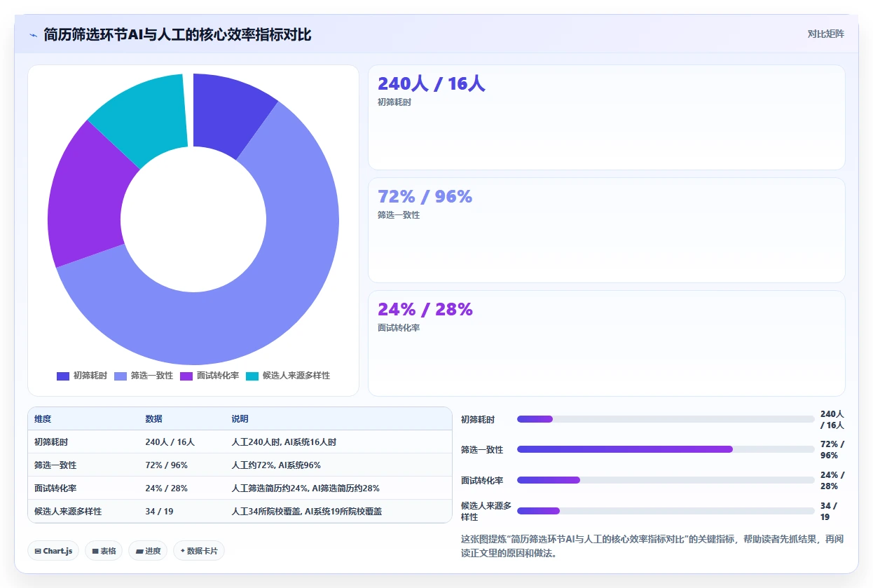873x588 pixels.
Task: Toggle 筛选一致性 legend color swatch
Action: click(121, 376)
